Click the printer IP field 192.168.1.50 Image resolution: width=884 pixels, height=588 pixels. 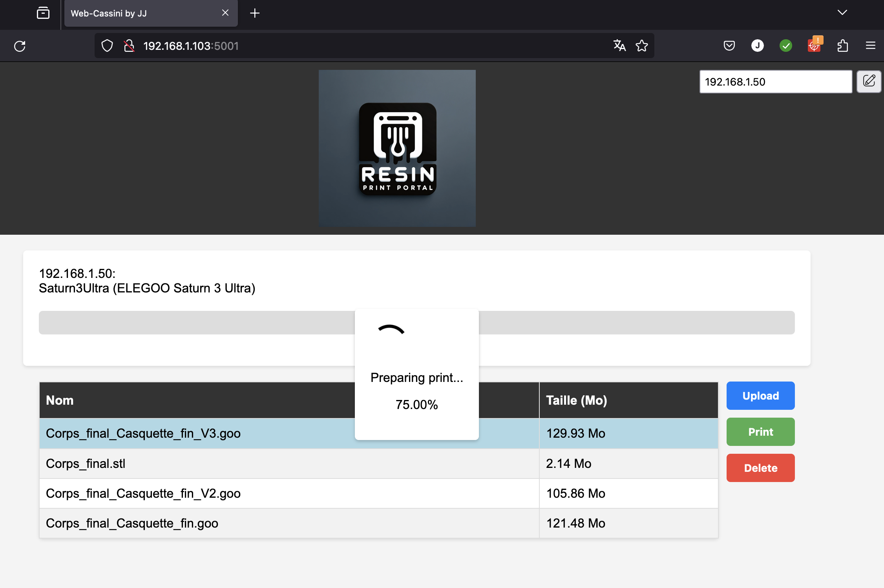(776, 82)
